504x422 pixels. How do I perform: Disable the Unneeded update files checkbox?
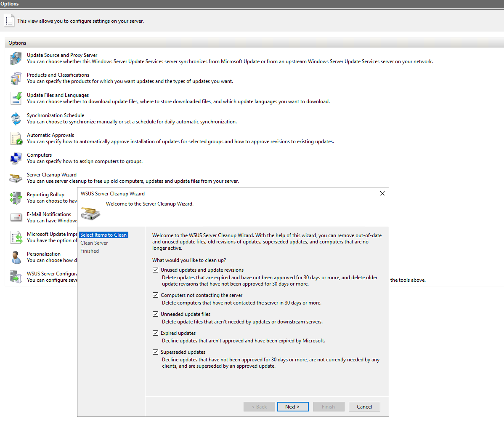click(156, 314)
